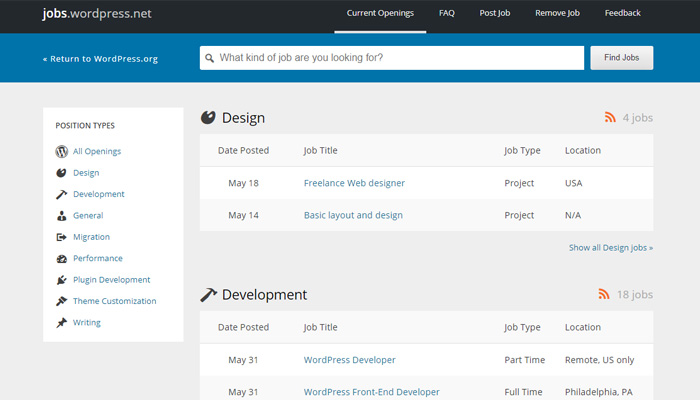Open the Development jobs RSS feed icon

(x=604, y=294)
